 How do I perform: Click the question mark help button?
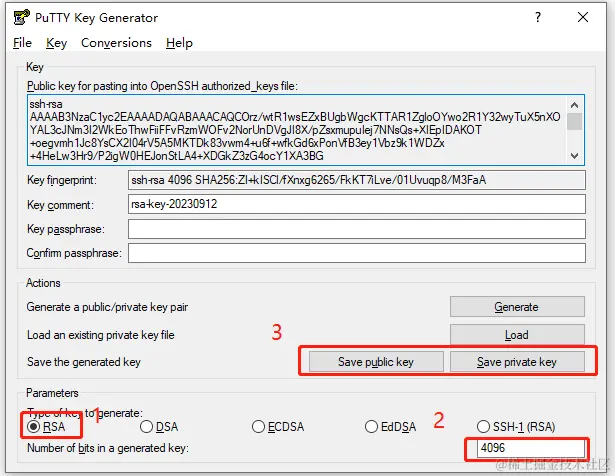tap(538, 17)
